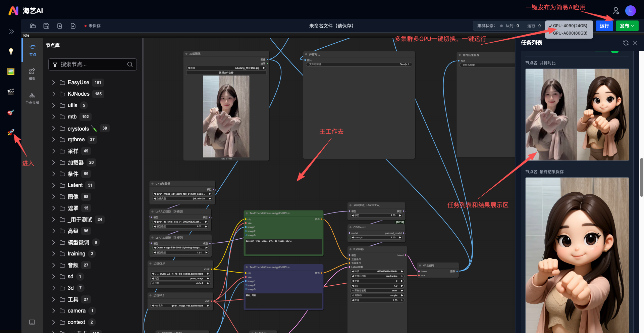The width and height of the screenshot is (644, 333).
Task: Switch to the 节点与组 tab
Action: [32, 98]
